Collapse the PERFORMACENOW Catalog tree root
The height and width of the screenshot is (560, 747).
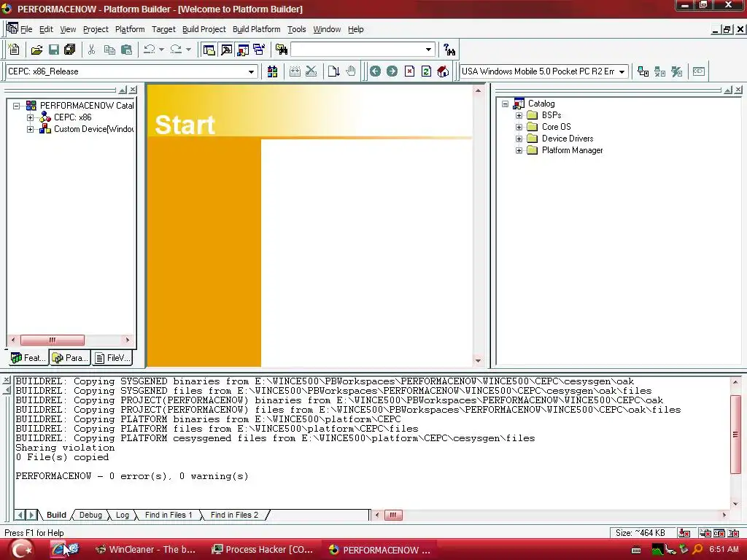coord(16,106)
